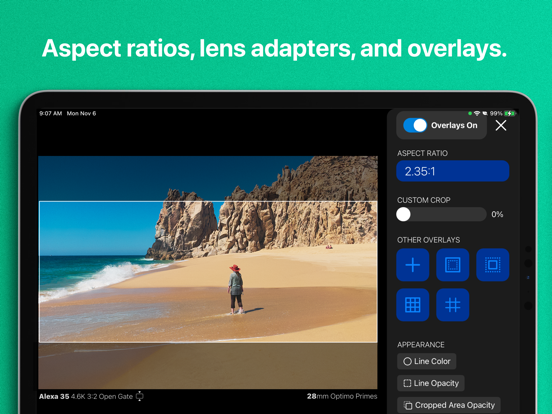Open the Line Color setting
The width and height of the screenshot is (552, 414).
click(x=427, y=361)
